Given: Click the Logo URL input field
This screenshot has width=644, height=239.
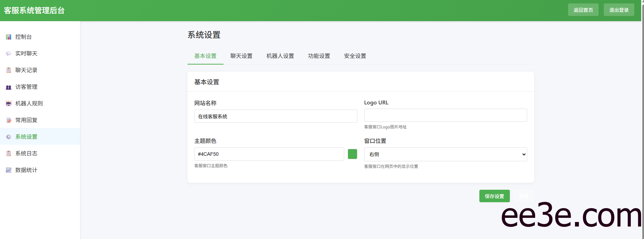Looking at the screenshot, I should pos(445,115).
